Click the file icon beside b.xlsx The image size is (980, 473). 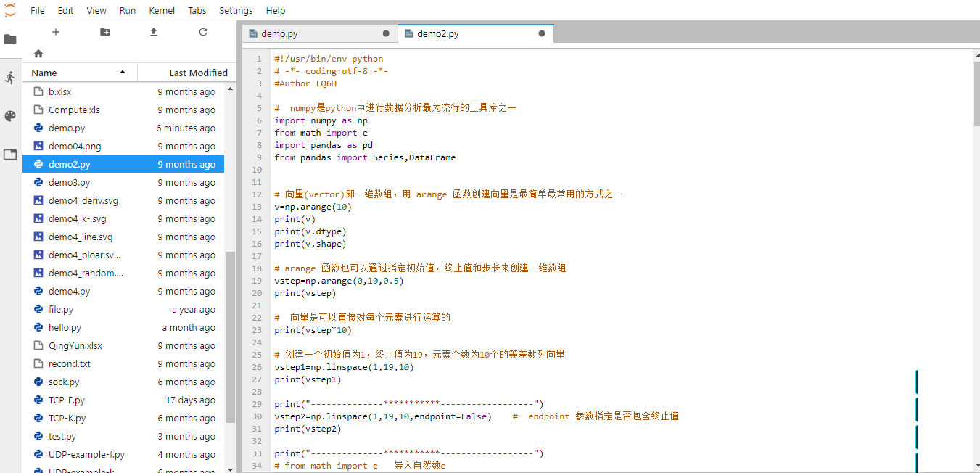[38, 91]
